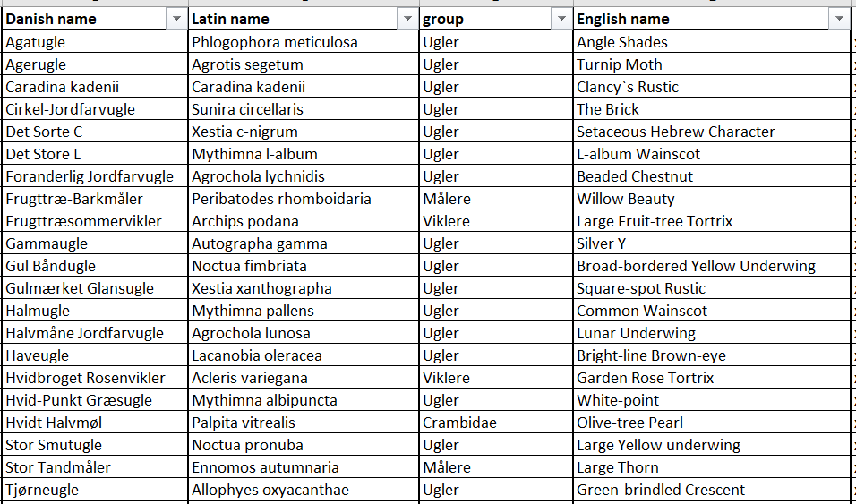Select the Latin name header cell
The width and height of the screenshot is (856, 504).
click(x=304, y=19)
